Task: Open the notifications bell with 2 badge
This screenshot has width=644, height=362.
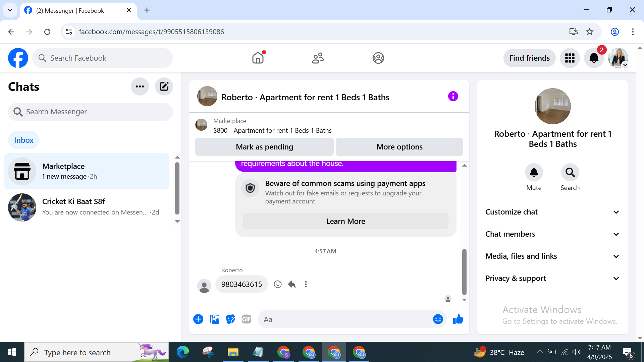Action: [594, 58]
